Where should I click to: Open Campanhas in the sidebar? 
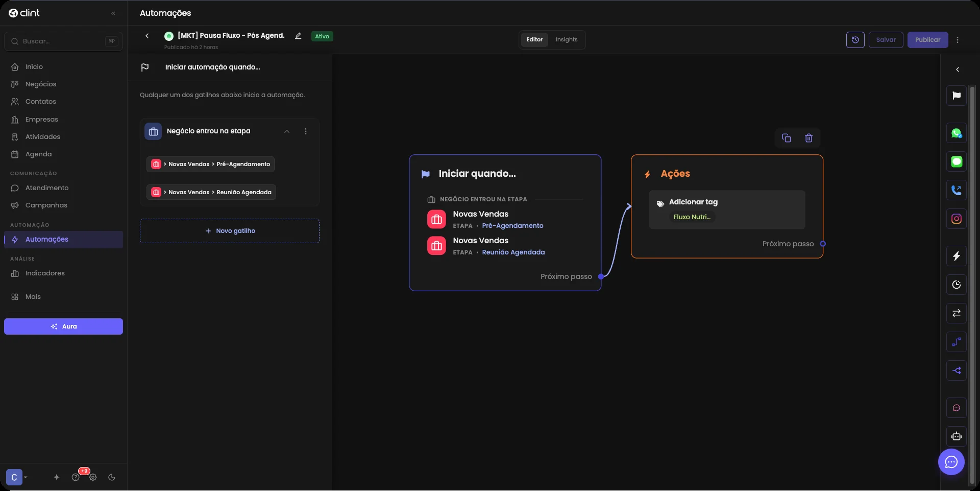[63, 205]
